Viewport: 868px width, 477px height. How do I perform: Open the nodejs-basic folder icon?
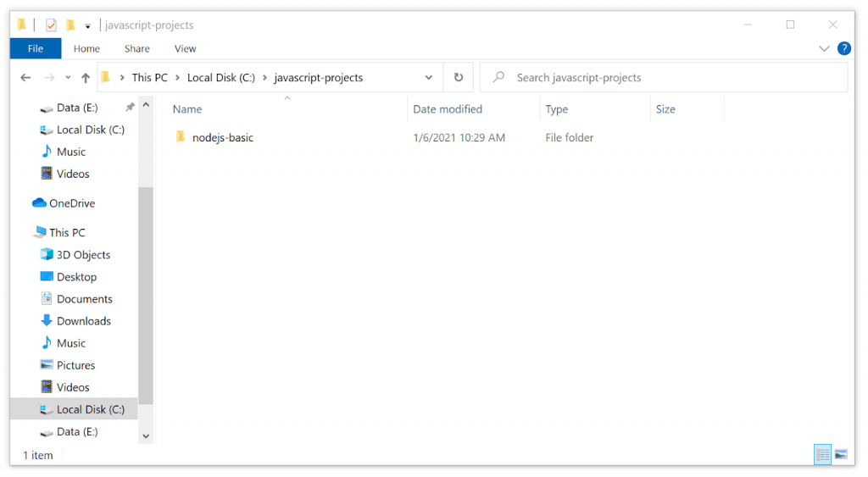point(180,137)
